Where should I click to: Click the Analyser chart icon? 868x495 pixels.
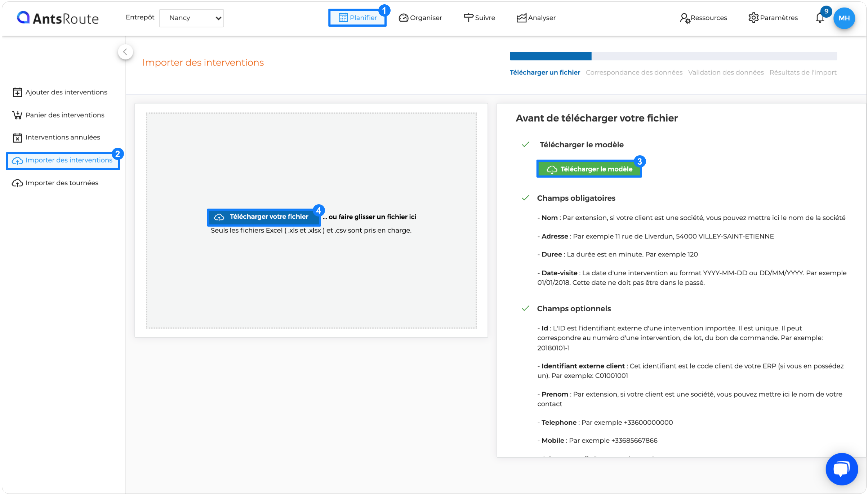(521, 18)
